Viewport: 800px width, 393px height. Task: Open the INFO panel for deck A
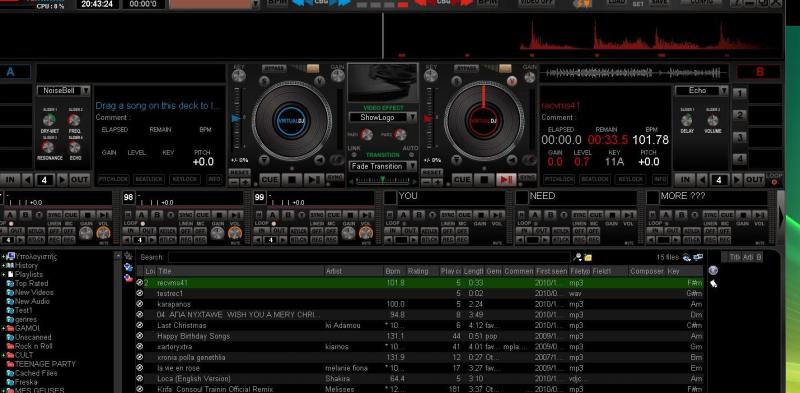pos(214,180)
